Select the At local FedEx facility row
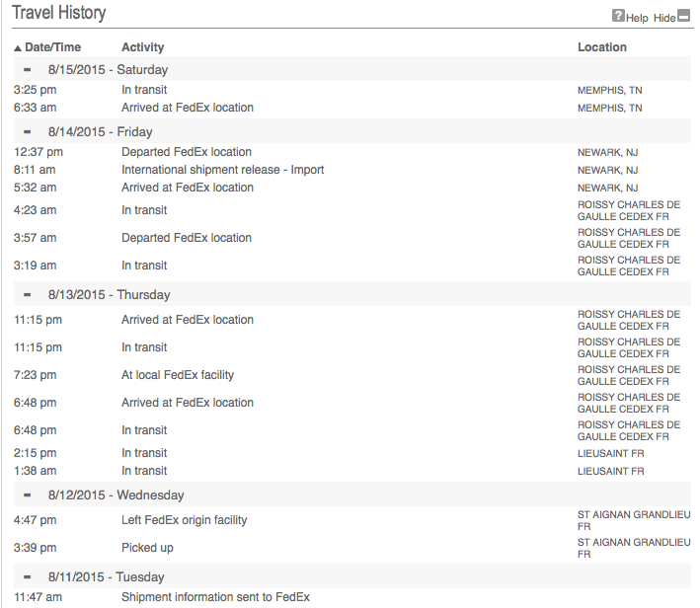The image size is (700, 608). 178,375
